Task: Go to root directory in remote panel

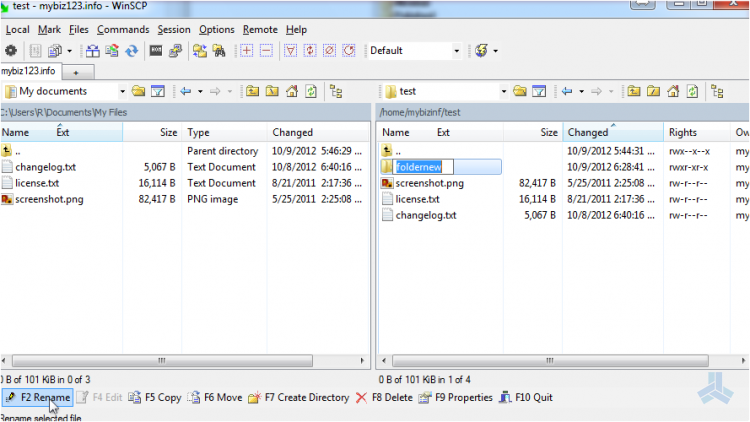Action: click(653, 91)
